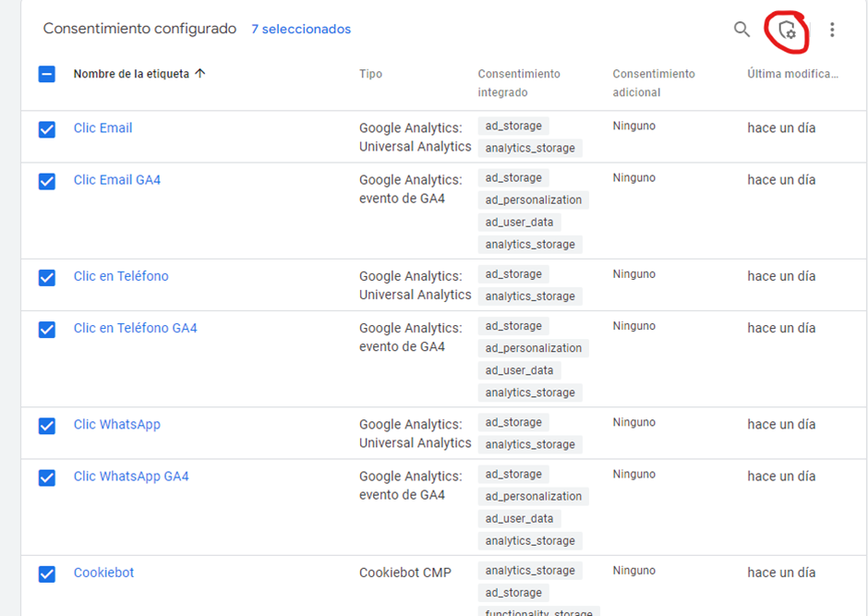Open the three-dot more options menu
The image size is (868, 616).
click(832, 30)
